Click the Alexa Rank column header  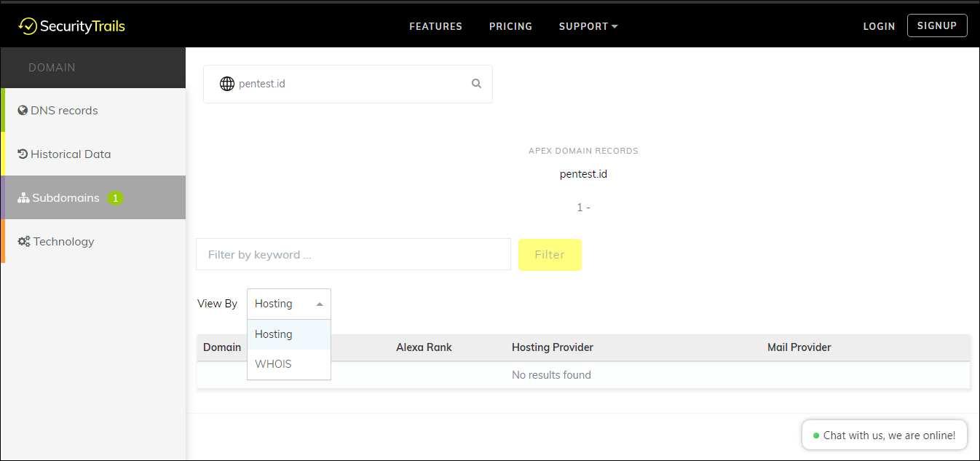coord(424,347)
